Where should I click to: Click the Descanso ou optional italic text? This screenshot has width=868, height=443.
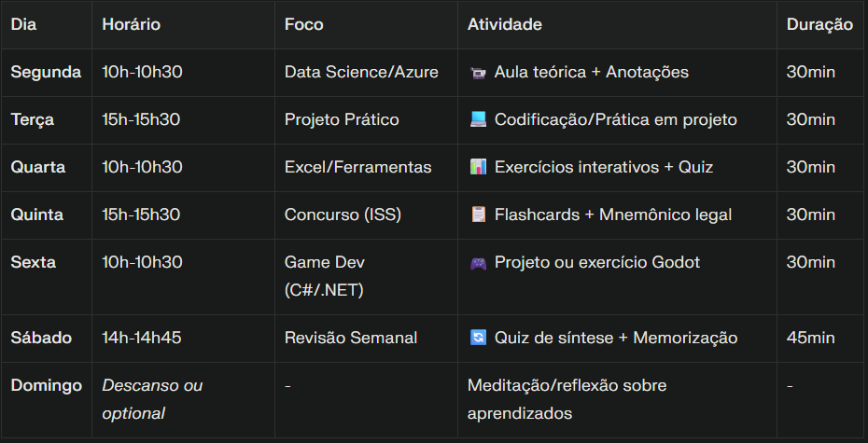coord(152,399)
